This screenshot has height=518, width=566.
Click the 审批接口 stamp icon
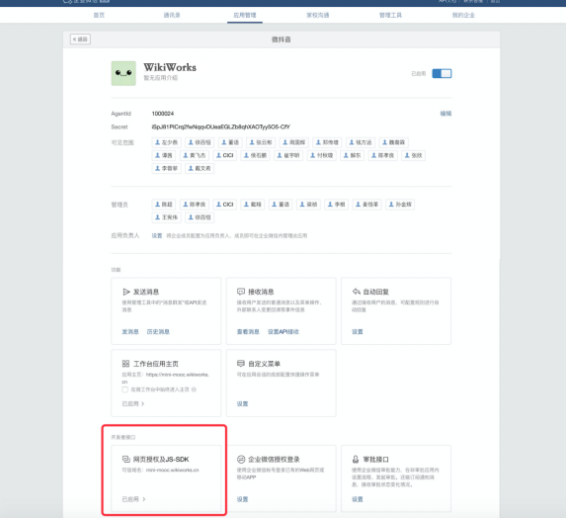pyautogui.click(x=356, y=459)
